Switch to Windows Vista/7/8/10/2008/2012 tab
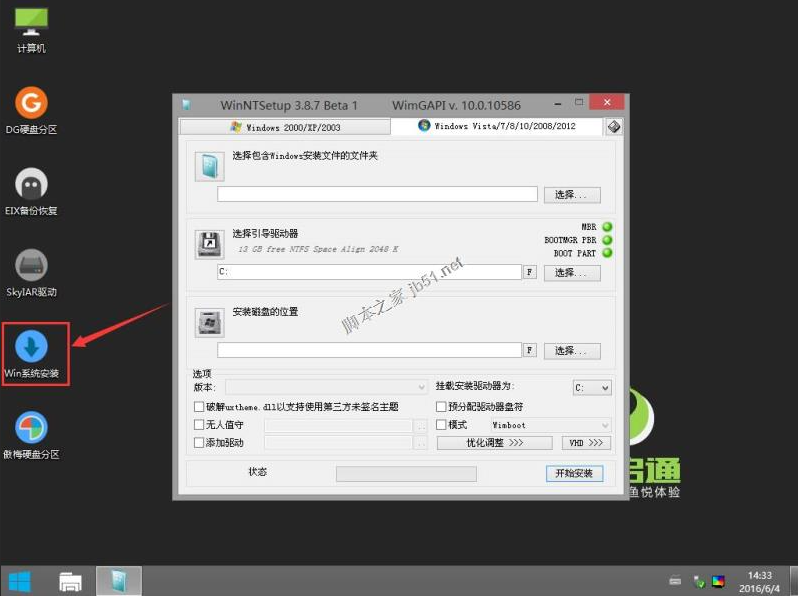 497,126
